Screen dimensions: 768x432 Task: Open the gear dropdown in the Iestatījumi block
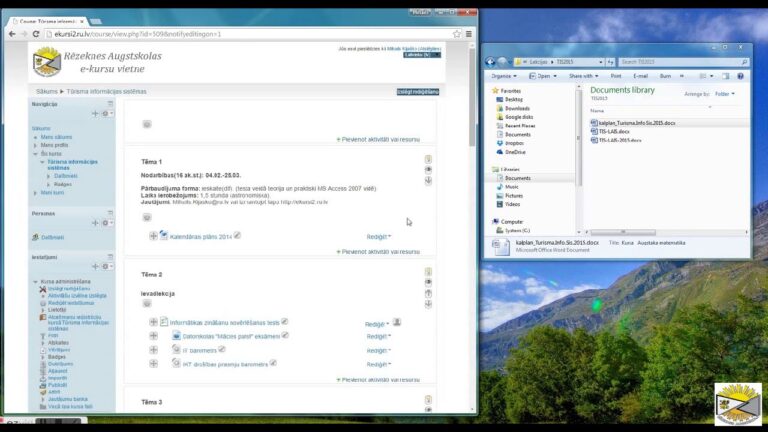pos(107,266)
